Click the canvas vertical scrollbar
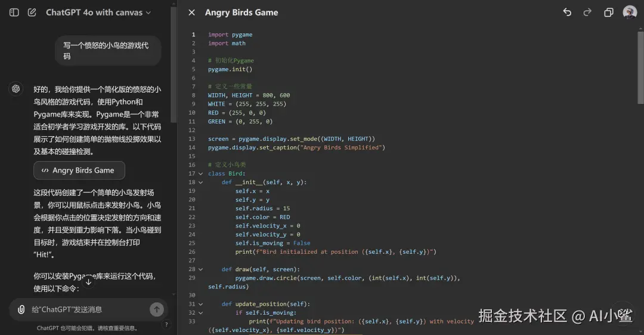Viewport: 644px width, 335px height. (x=640, y=68)
